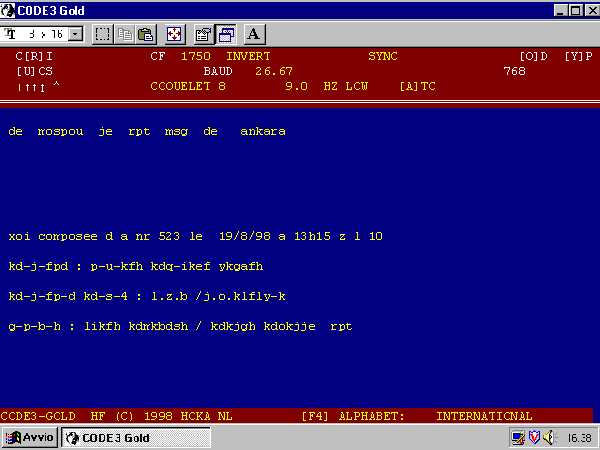Select the [A]TC option in header
600x450 pixels.
click(417, 87)
